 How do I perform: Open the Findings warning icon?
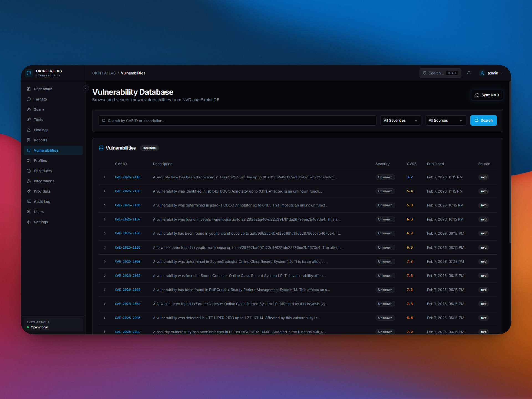(x=29, y=130)
